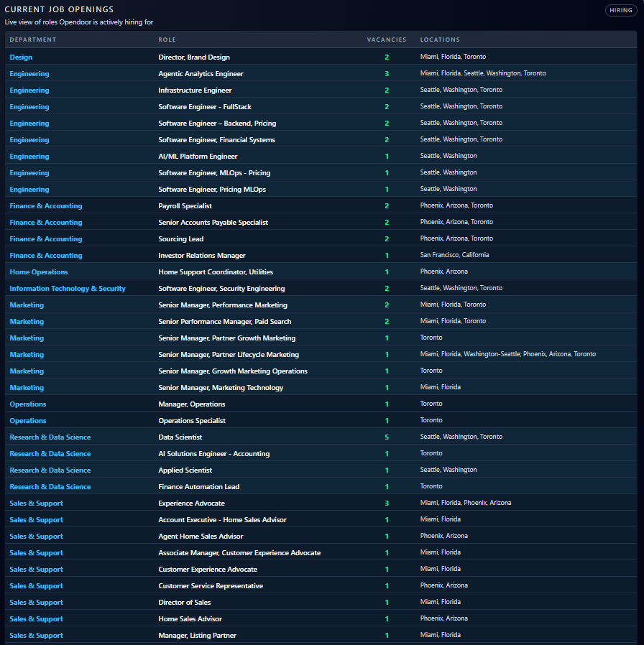The height and width of the screenshot is (645, 644).
Task: Open Research & Data Science link beside Data Scientist
Action: tap(50, 437)
